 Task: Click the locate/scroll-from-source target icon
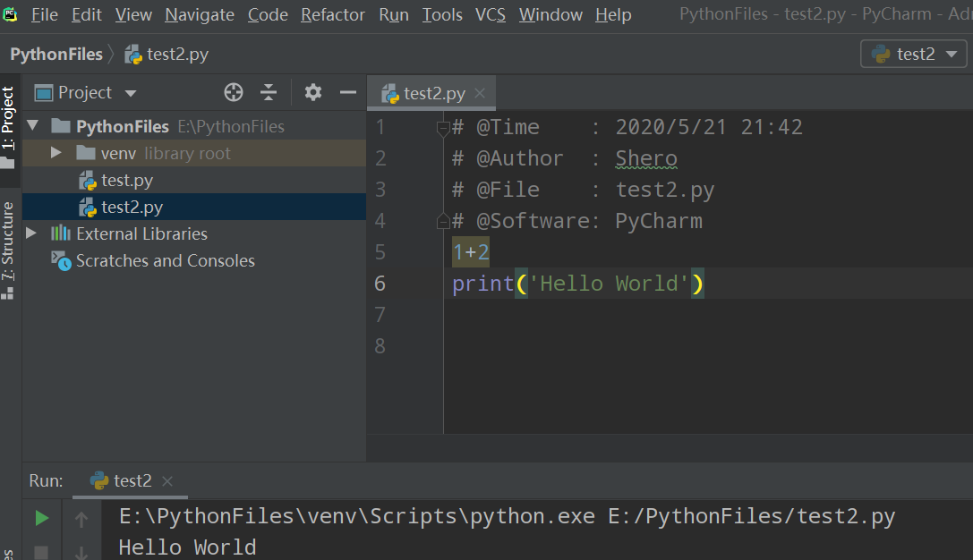[x=234, y=92]
